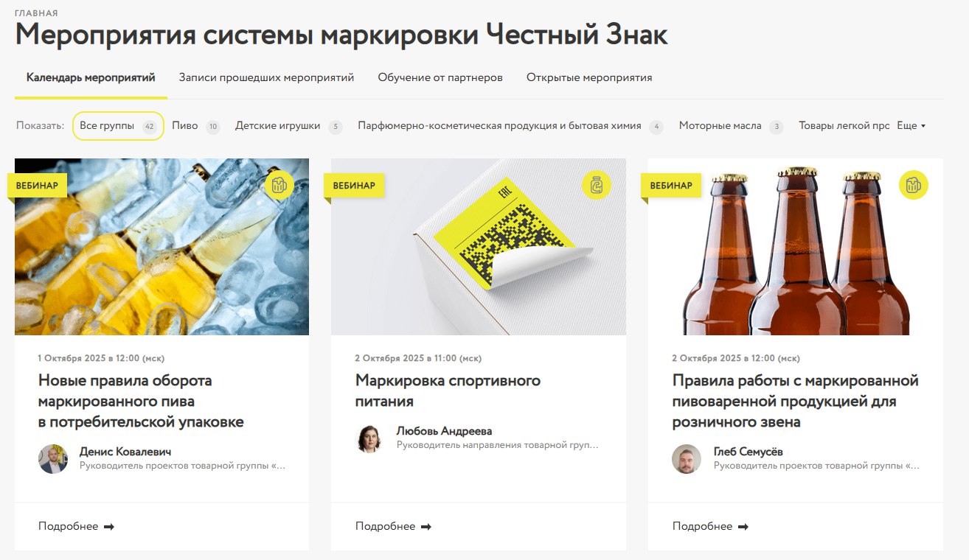The image size is (969, 560).
Task: Click Денис Ковалевич avatar photo
Action: (53, 459)
